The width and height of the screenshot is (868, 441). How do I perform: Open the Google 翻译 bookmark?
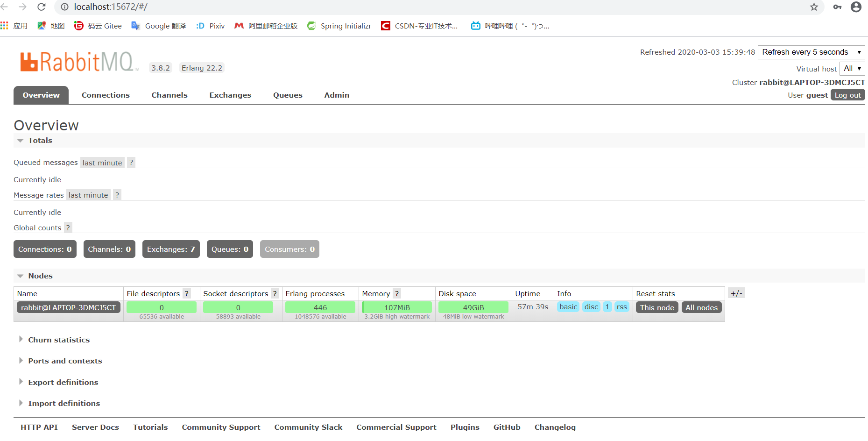[x=159, y=26]
